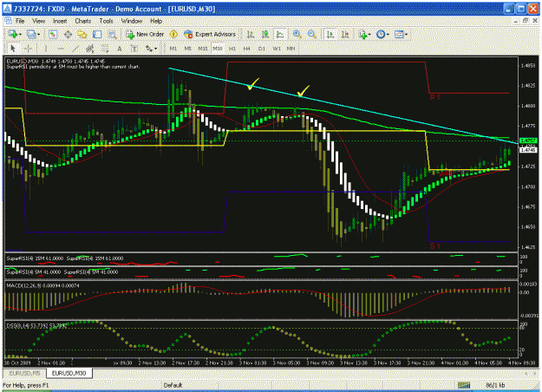Open the Data Window crosshair-target icon
Image resolution: width=542 pixels, height=392 pixels.
68,34
